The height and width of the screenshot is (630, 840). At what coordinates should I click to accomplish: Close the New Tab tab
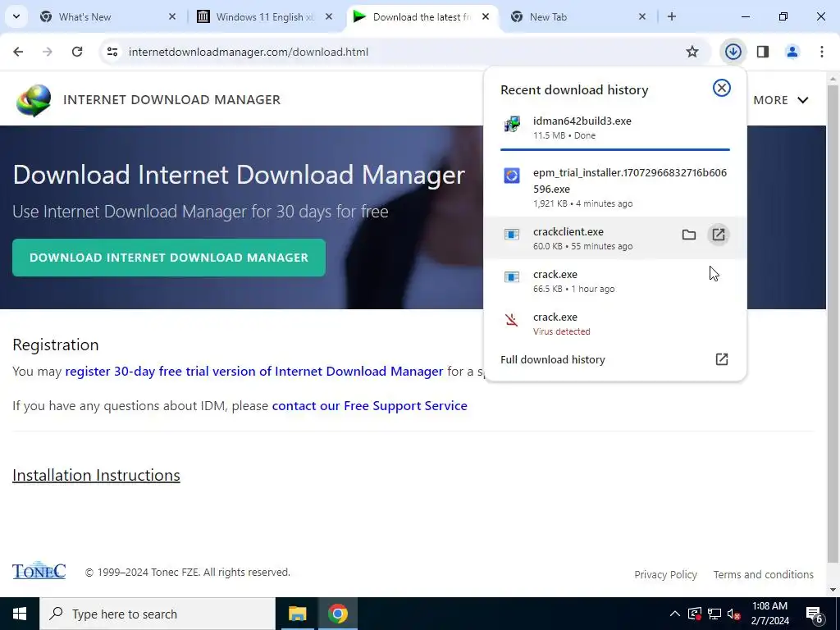coord(642,17)
